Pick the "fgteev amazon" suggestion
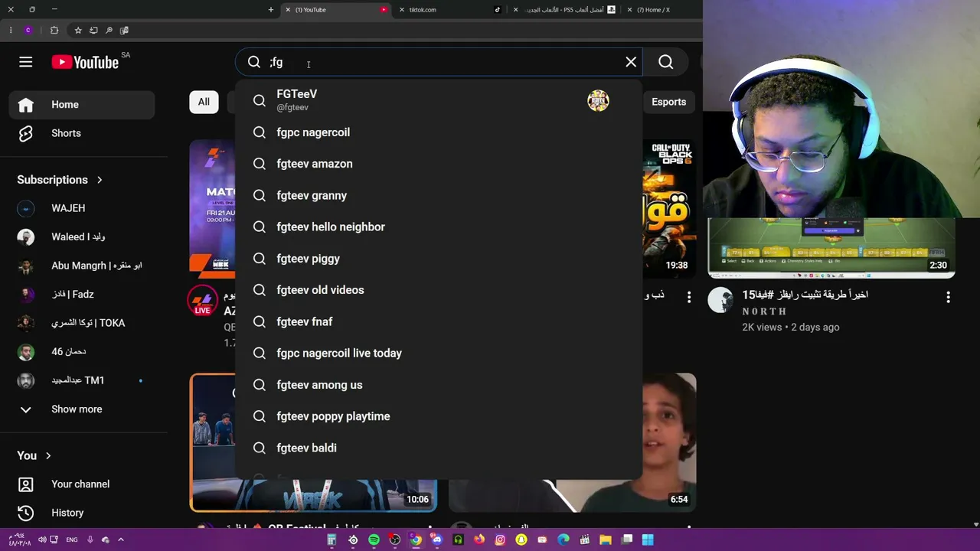 click(x=439, y=164)
